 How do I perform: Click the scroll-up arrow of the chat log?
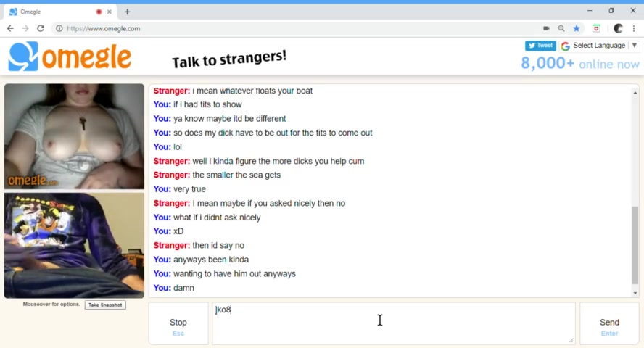click(x=635, y=93)
